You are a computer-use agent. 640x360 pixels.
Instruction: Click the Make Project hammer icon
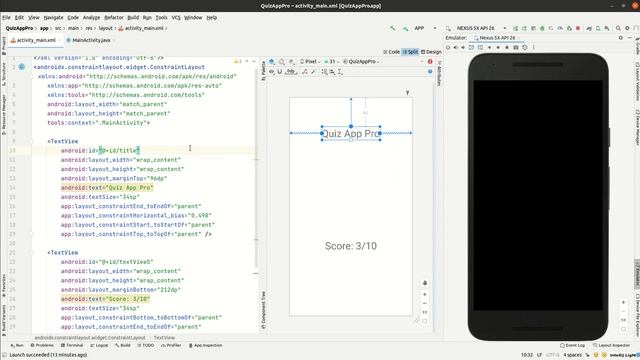[393, 28]
